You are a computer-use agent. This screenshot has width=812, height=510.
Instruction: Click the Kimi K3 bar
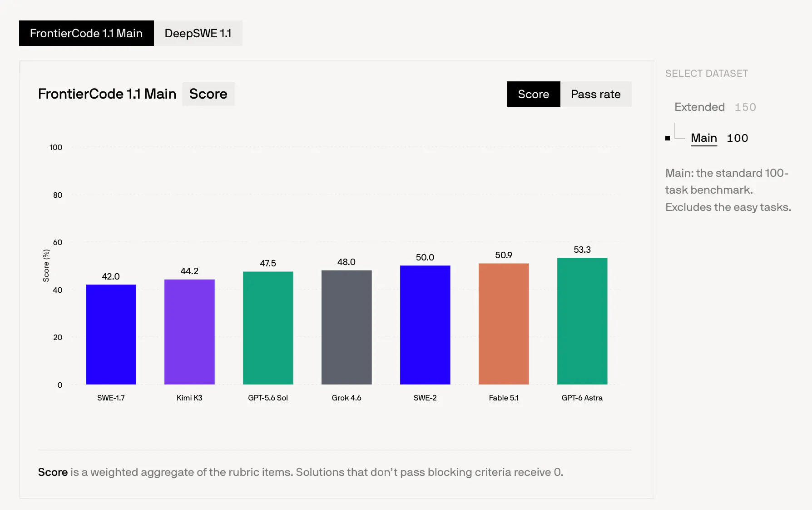click(189, 332)
